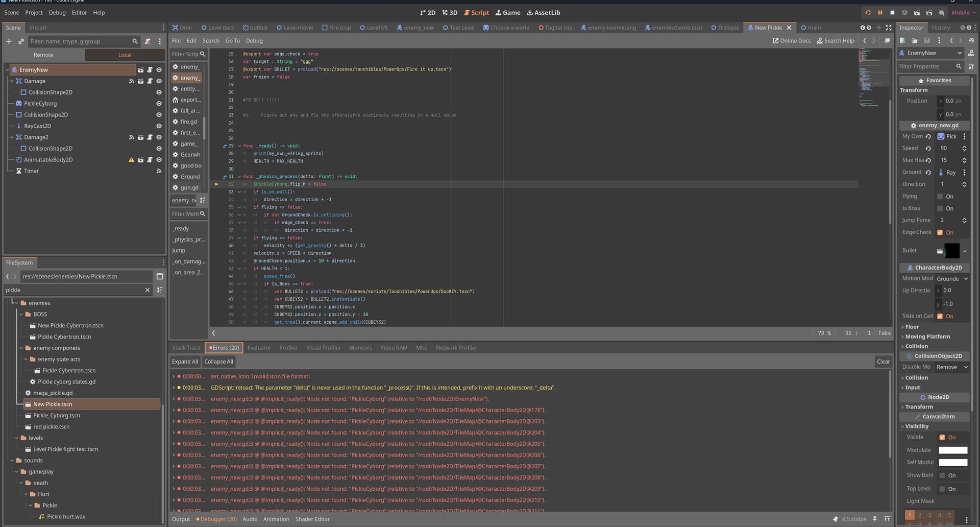Click the signal icon on Timer node
This screenshot has width=980, height=527.
159,171
